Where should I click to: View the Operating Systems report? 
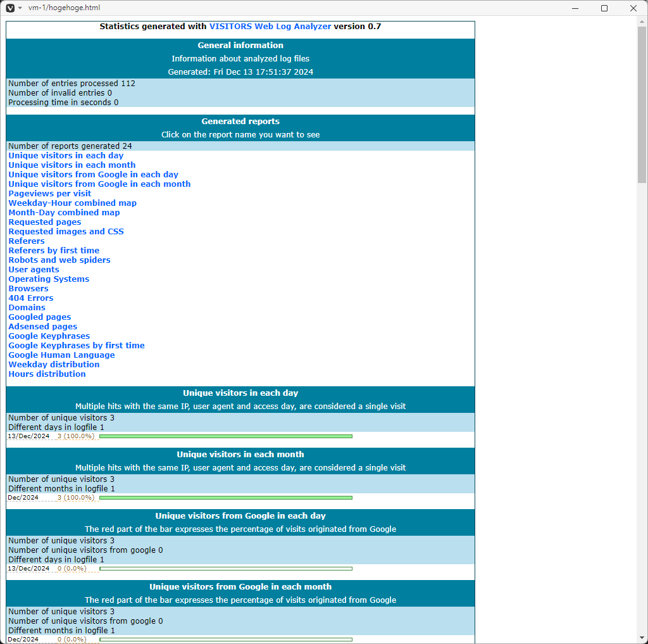tap(49, 279)
